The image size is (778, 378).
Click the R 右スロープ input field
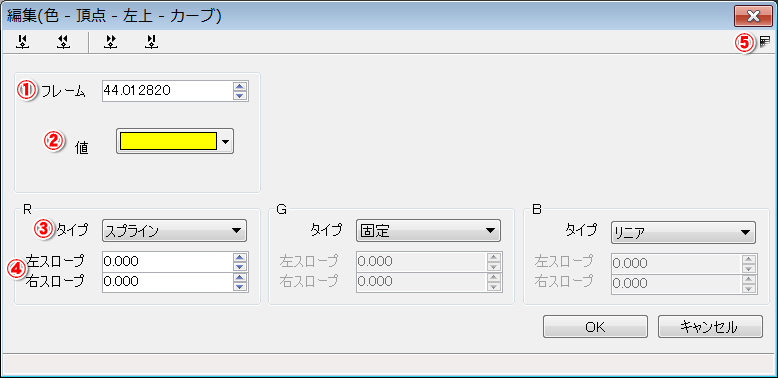[167, 282]
